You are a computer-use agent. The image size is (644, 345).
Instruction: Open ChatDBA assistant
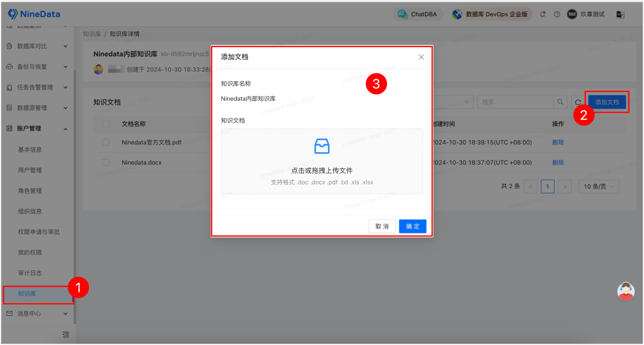417,14
